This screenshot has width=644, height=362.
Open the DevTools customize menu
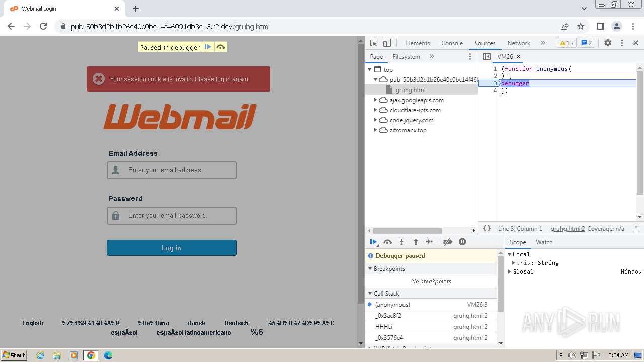[622, 43]
